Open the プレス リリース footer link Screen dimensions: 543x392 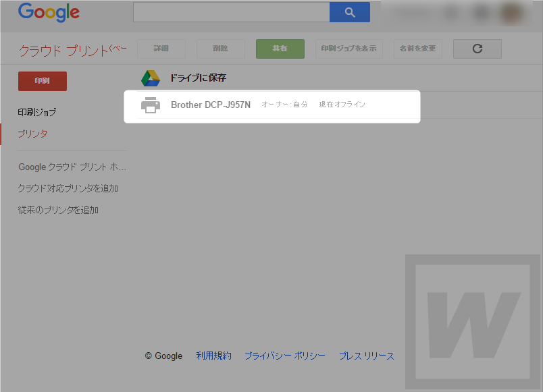(x=366, y=356)
